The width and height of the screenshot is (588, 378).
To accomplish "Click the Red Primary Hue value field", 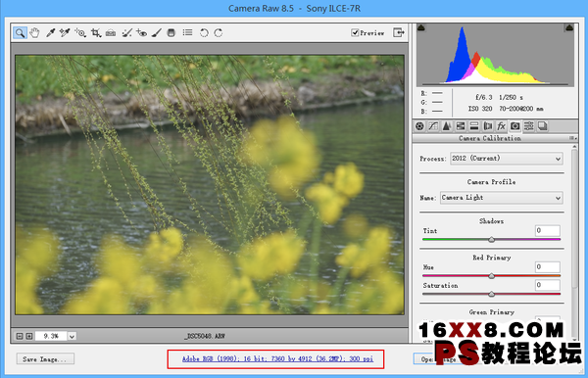I will pyautogui.click(x=548, y=267).
